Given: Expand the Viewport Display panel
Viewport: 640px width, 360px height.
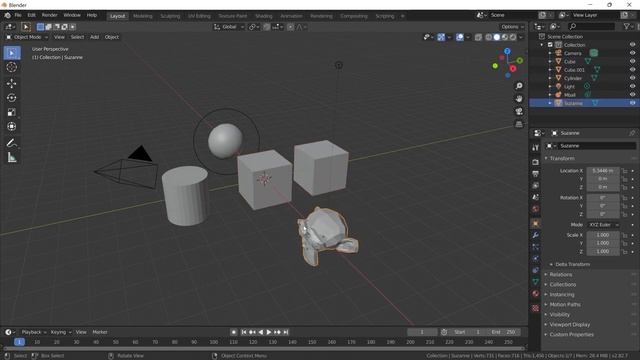Looking at the screenshot, I should click(569, 325).
